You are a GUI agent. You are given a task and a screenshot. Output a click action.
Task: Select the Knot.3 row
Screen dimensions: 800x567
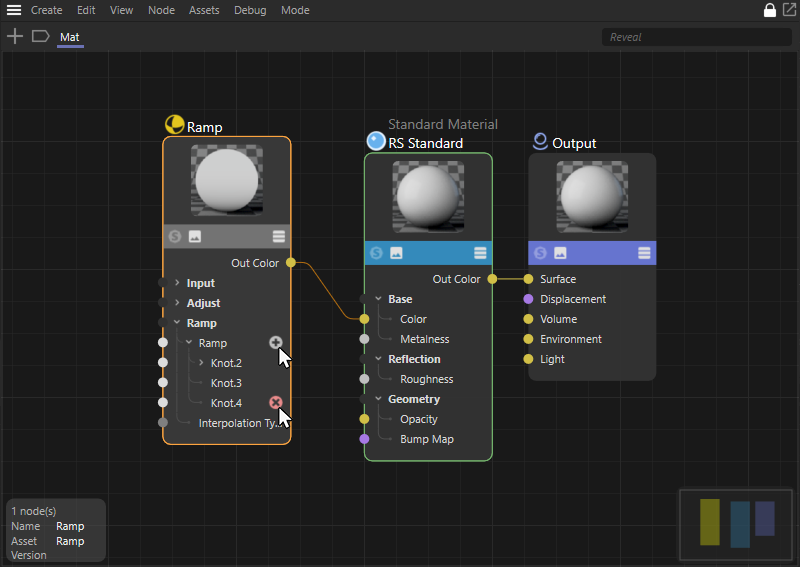click(x=227, y=383)
